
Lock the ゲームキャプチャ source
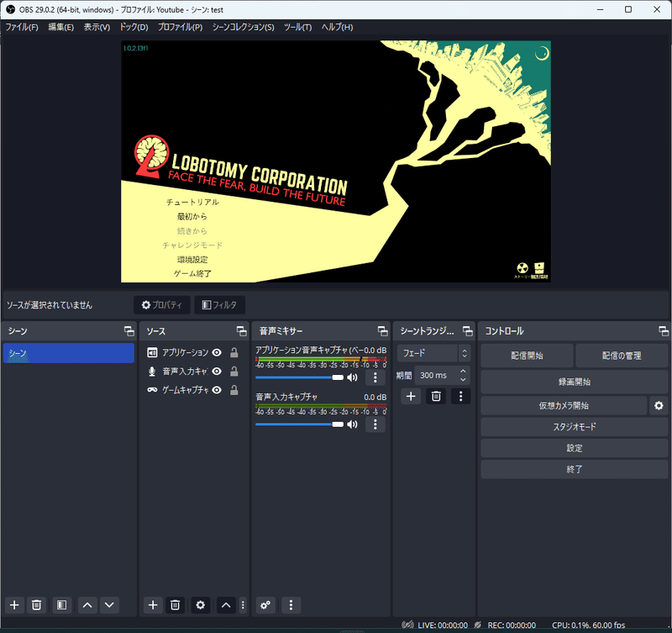pos(234,390)
